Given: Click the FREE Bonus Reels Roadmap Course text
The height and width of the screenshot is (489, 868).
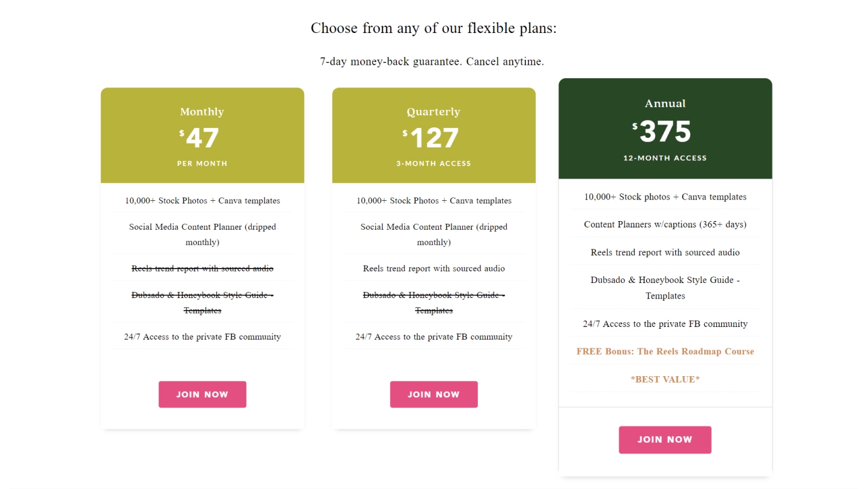Looking at the screenshot, I should [665, 351].
